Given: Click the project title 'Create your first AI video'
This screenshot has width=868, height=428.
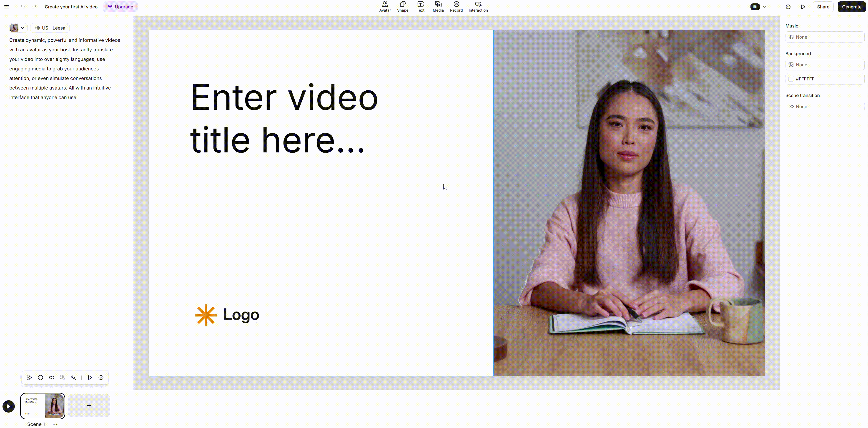Looking at the screenshot, I should pos(71,7).
